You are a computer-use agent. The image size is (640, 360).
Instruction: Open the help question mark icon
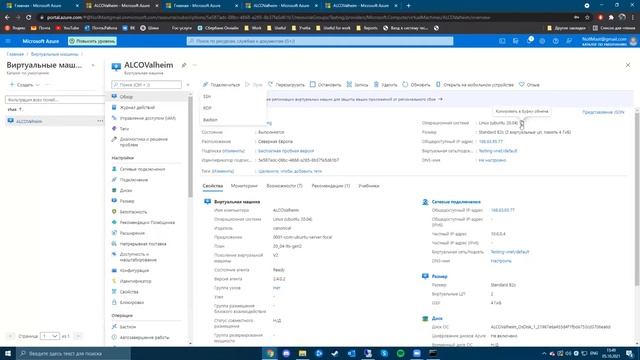[556, 41]
